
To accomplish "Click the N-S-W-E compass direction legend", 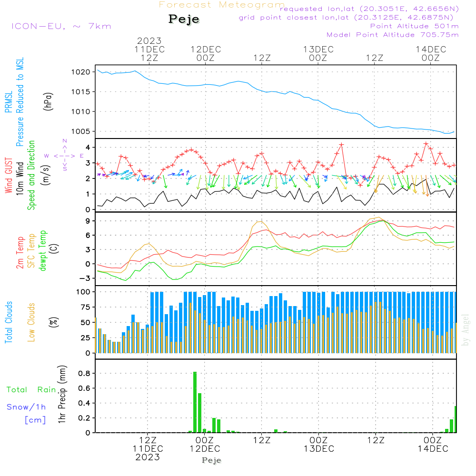I will (64, 156).
